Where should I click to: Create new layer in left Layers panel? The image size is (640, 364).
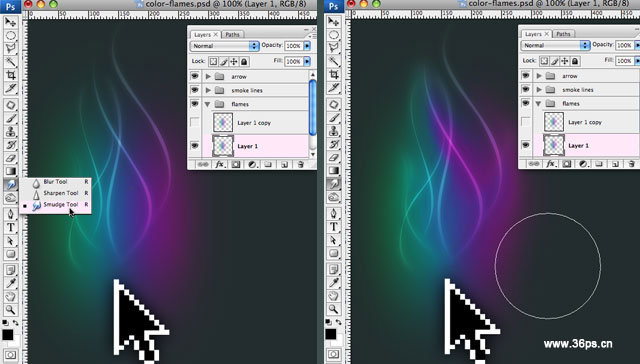tap(284, 164)
